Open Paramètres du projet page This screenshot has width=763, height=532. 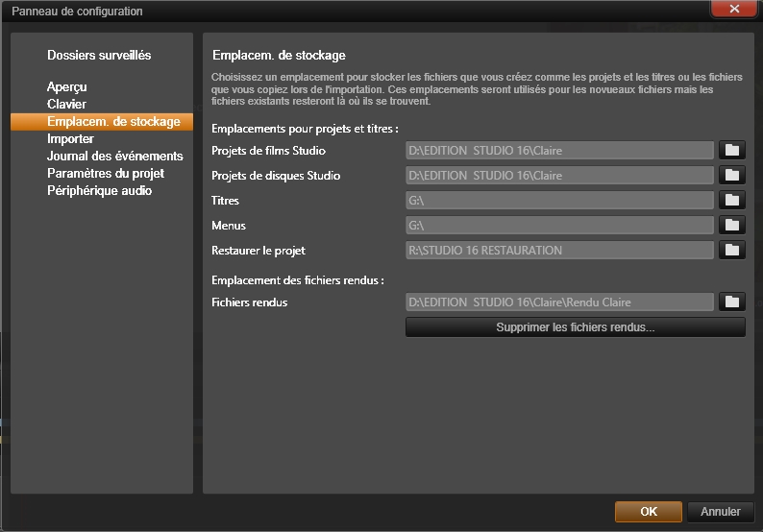click(x=106, y=174)
